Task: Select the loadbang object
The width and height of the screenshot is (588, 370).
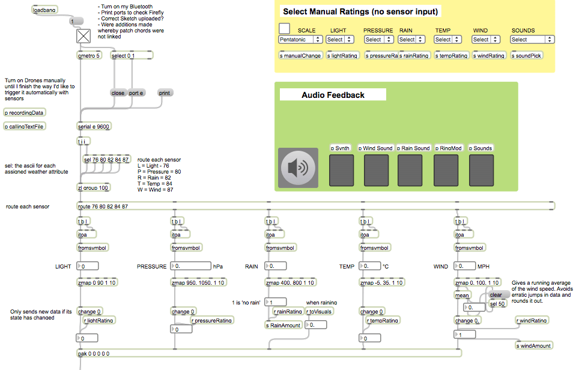Action: click(44, 10)
